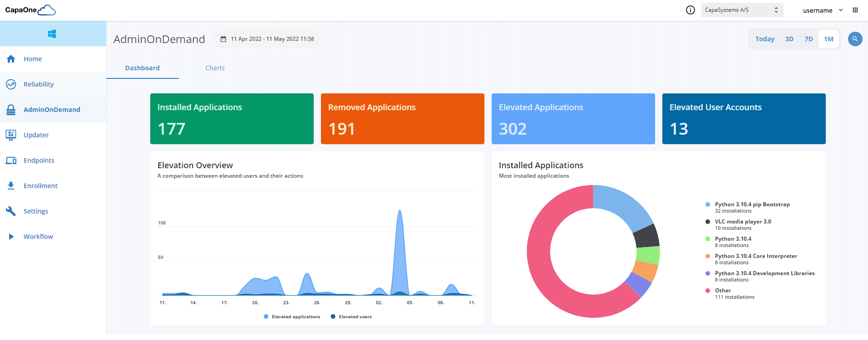Click the Workflow play icon
Image resolution: width=868 pixels, height=340 pixels.
tap(11, 237)
